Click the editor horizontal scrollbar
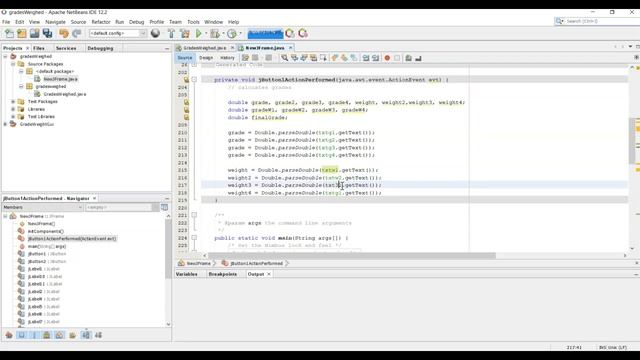 352,256
